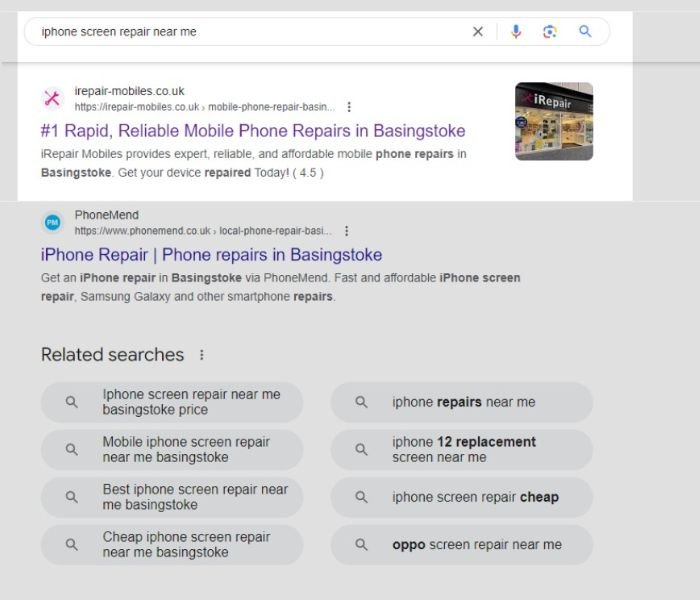
Task: Open '#1 Rapid, Reliable Mobile Phone Repairs' link
Action: point(253,131)
